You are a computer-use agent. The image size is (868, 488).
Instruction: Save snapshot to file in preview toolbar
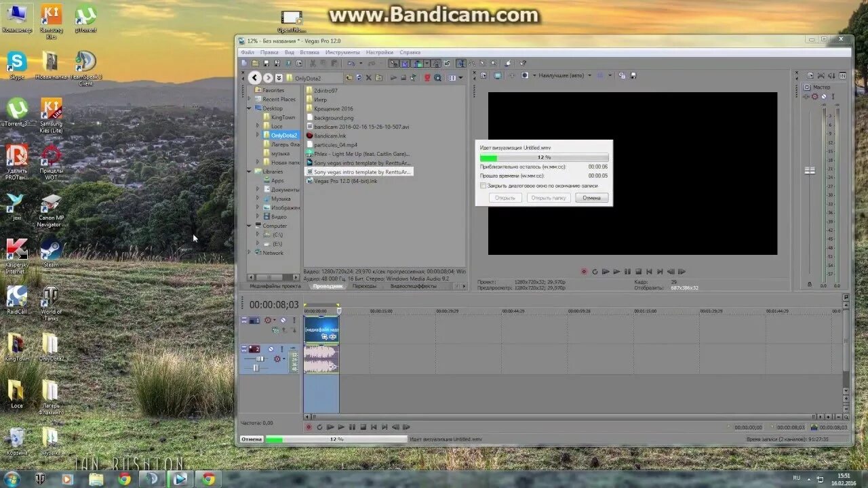click(x=632, y=75)
